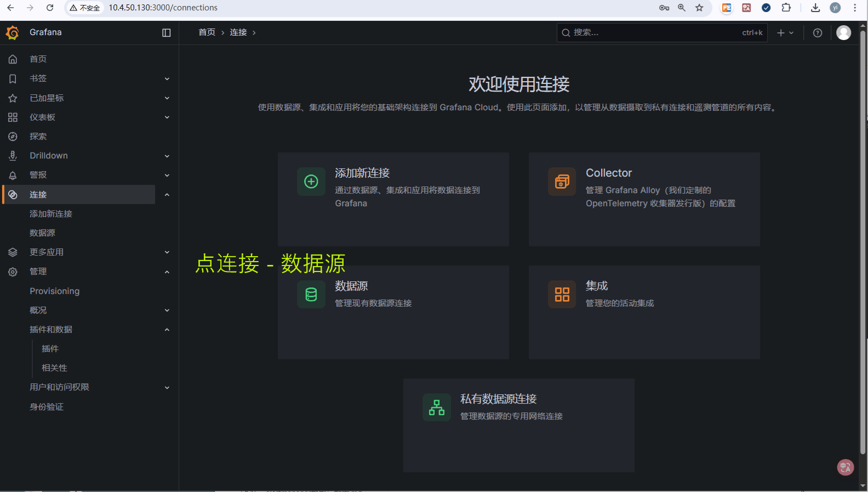Expand the 书签 sidebar section

pyautogui.click(x=167, y=79)
